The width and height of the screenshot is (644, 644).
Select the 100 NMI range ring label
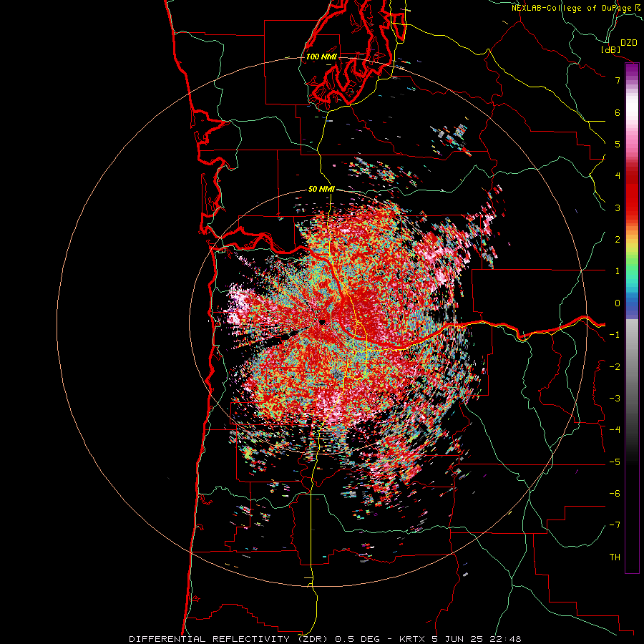click(321, 57)
